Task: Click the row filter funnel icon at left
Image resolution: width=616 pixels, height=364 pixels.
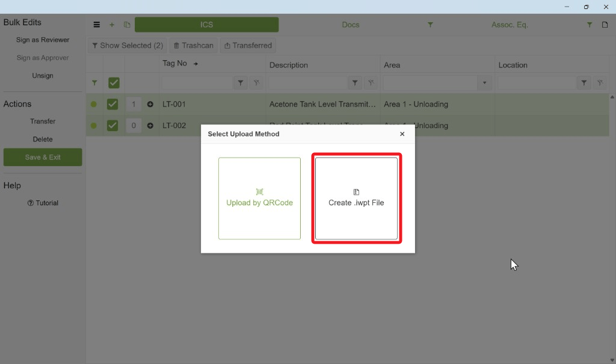Action: point(94,83)
